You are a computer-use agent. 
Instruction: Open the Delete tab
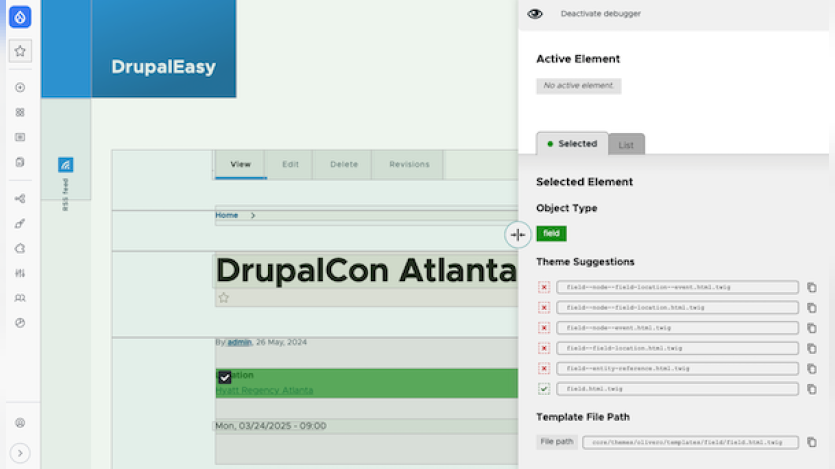point(344,164)
